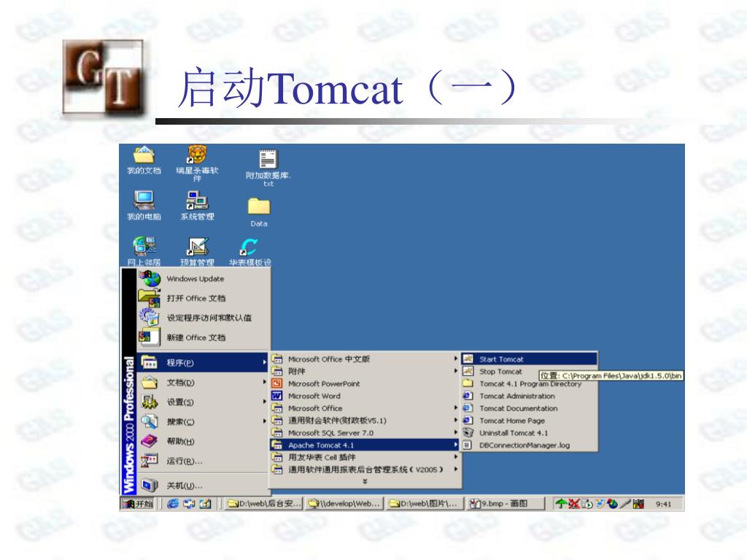
Task: Switch to \\develop\Web... taskbar window
Action: point(344,503)
